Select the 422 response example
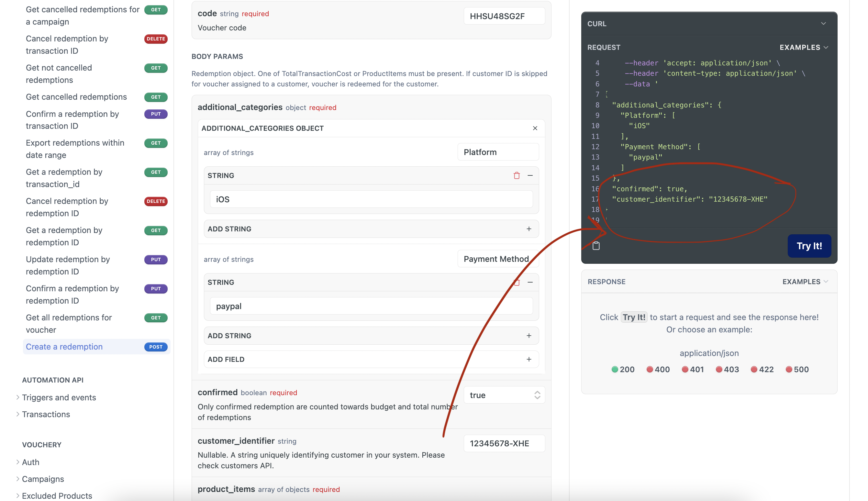The width and height of the screenshot is (868, 501). pos(762,369)
